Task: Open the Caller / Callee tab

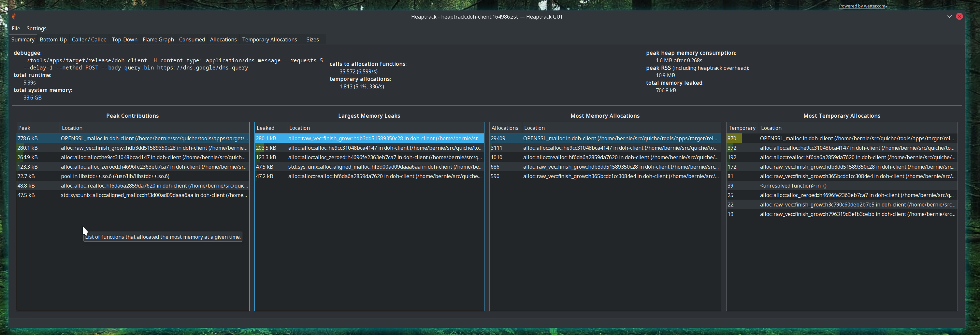Action: click(x=89, y=39)
